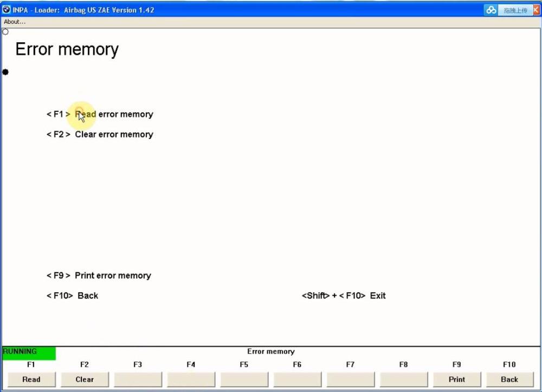This screenshot has height=392, width=542.
Task: Select 'Print error memory' menu line
Action: (99, 275)
